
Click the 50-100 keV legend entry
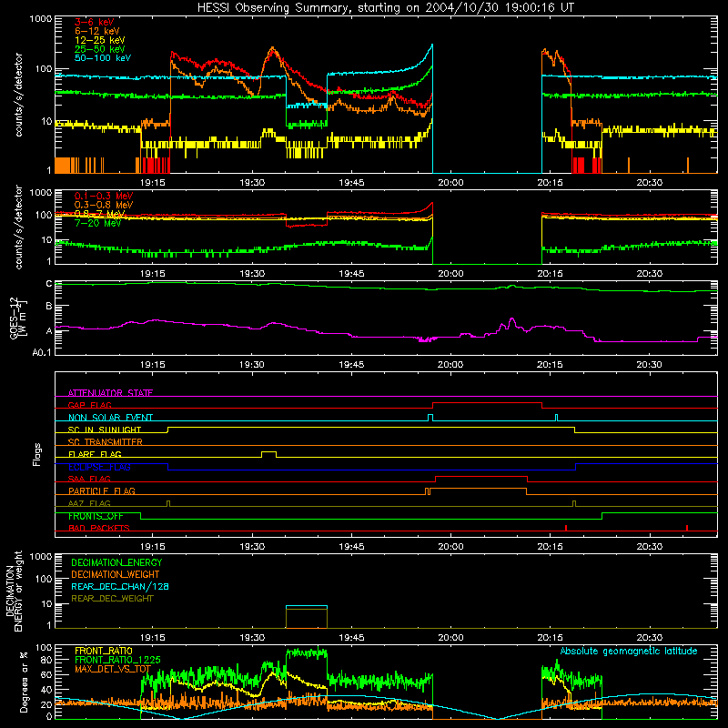click(103, 58)
